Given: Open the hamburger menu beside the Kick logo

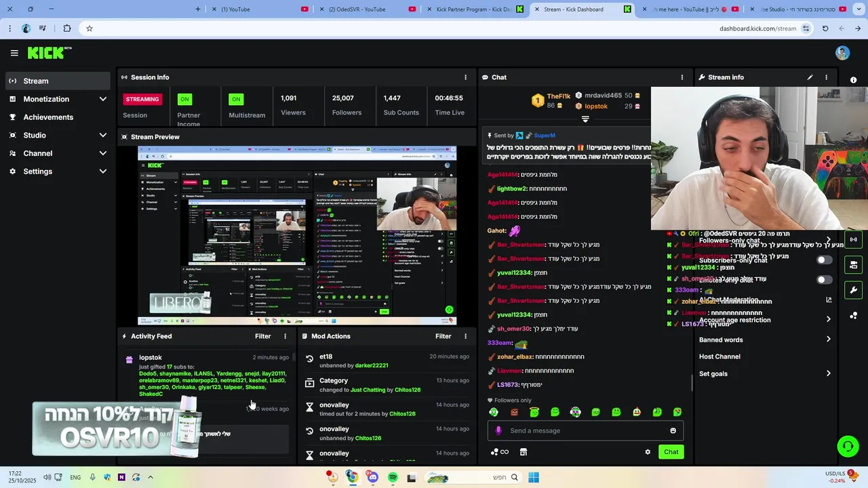Looking at the screenshot, I should [14, 53].
